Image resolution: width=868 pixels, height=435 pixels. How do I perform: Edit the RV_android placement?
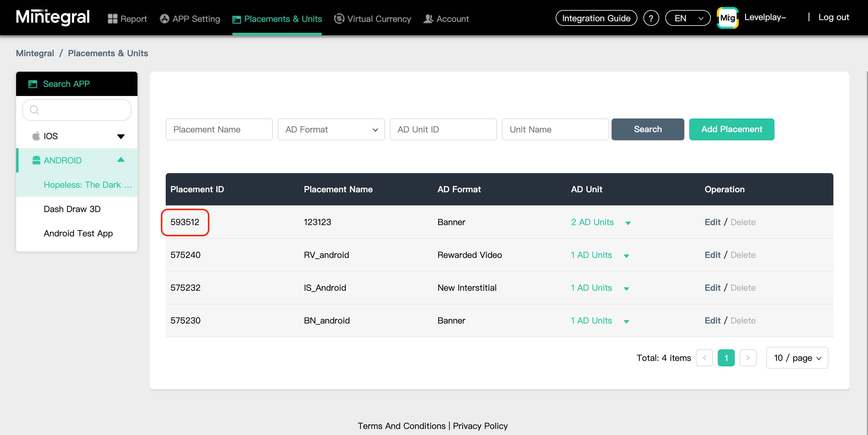(712, 255)
